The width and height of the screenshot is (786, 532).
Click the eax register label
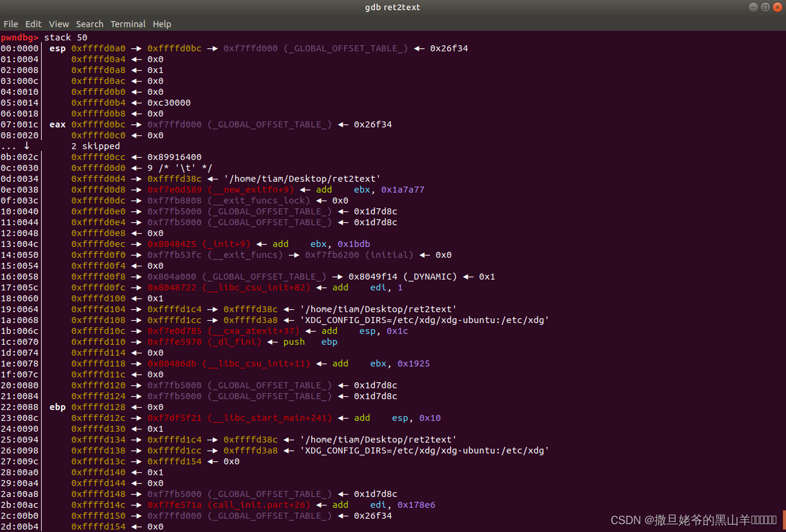click(x=57, y=124)
